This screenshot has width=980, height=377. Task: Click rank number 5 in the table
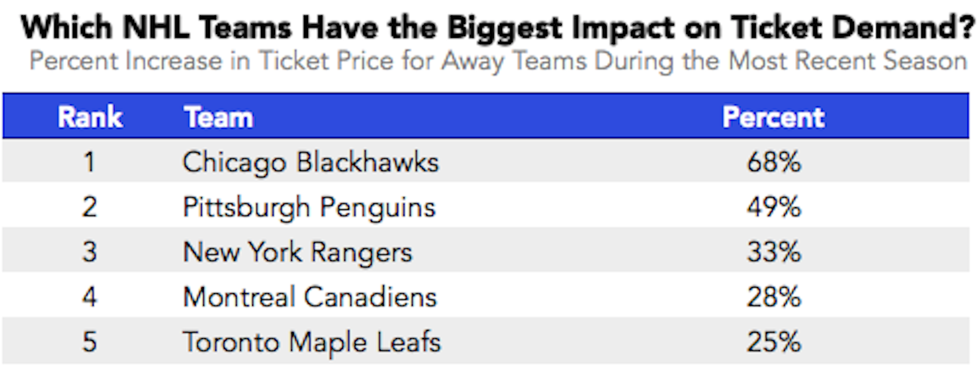click(89, 342)
